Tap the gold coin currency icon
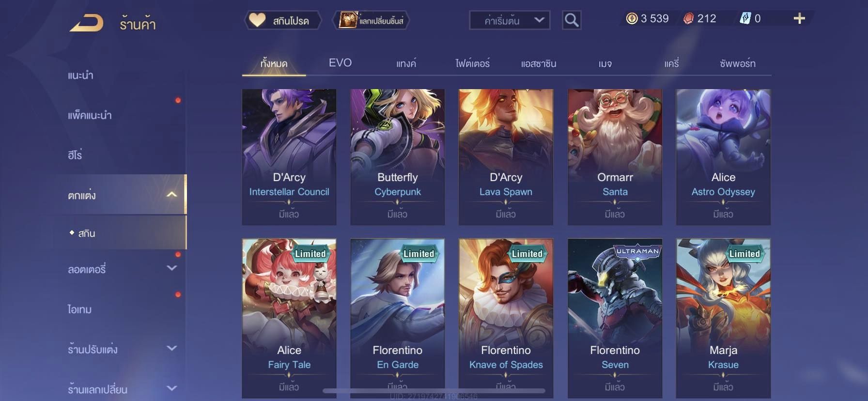This screenshot has width=868, height=401. (632, 19)
